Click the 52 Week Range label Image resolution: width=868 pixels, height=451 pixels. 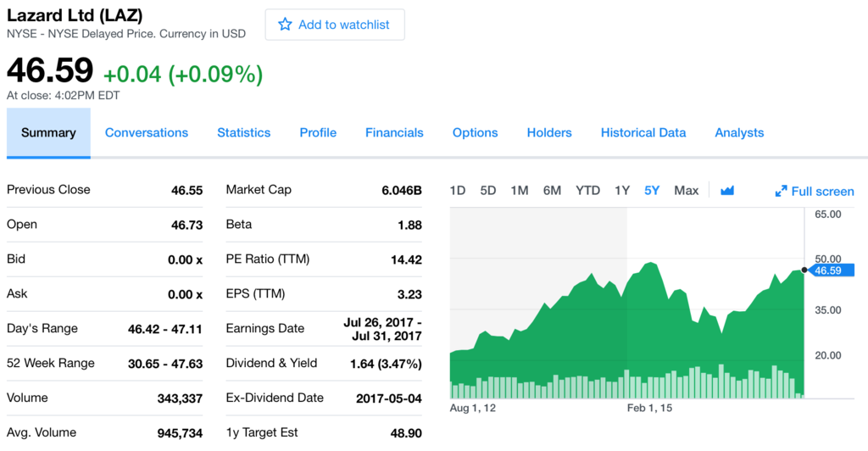click(50, 363)
